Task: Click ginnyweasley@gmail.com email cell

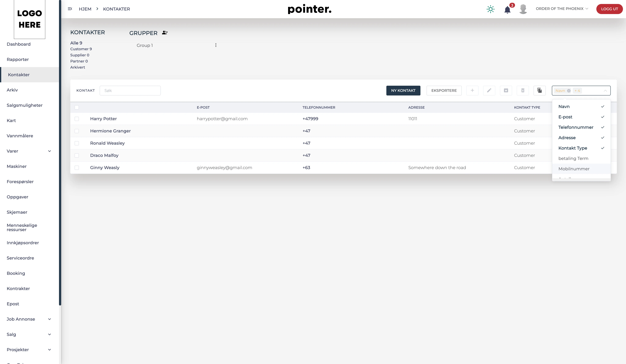Action: tap(224, 168)
